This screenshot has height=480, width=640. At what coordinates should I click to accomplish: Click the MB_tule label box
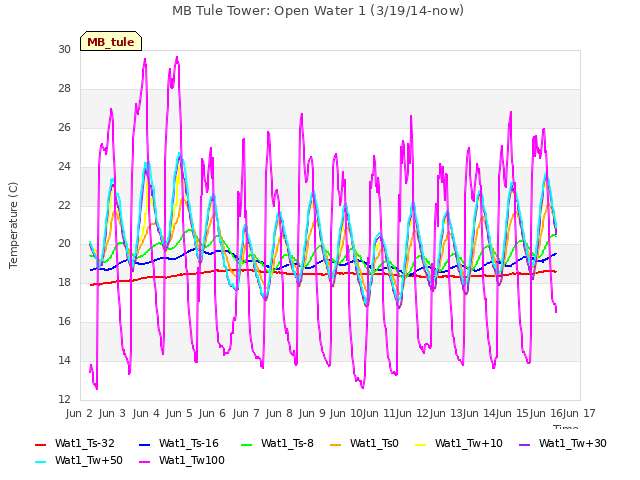click(111, 41)
